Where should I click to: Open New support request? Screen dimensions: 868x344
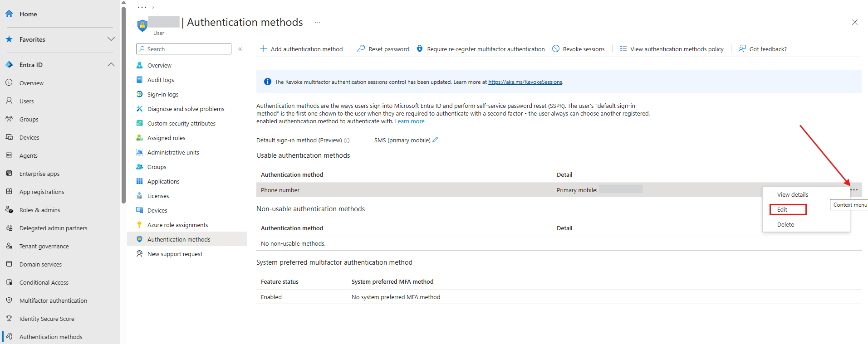[x=175, y=254]
